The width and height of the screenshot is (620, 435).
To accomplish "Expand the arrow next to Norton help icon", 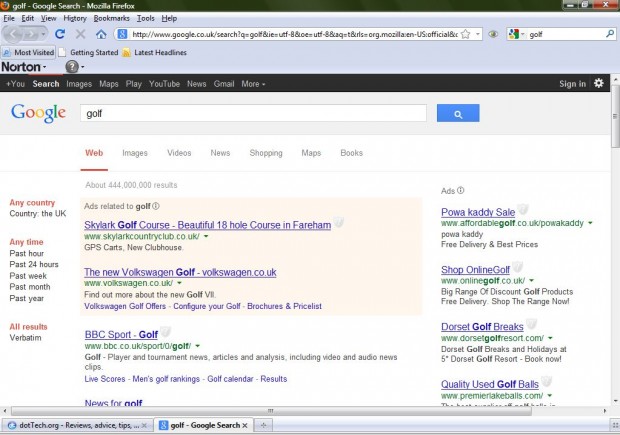I will point(82,67).
